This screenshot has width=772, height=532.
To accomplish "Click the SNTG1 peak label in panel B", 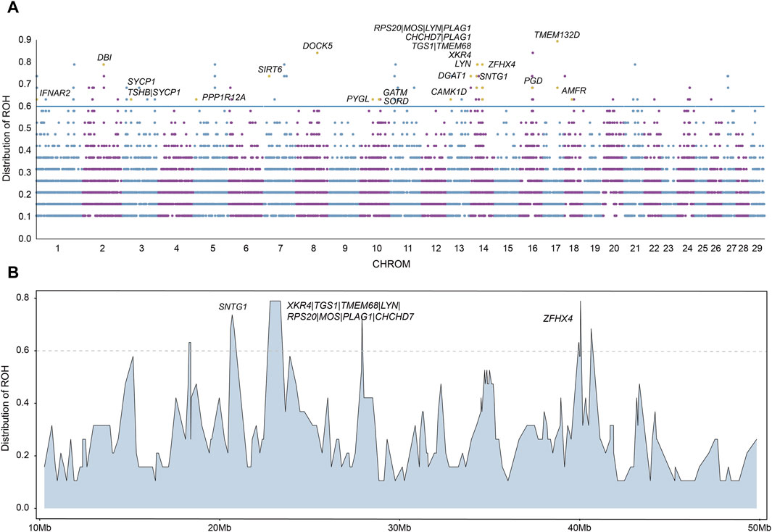I will click(x=233, y=307).
